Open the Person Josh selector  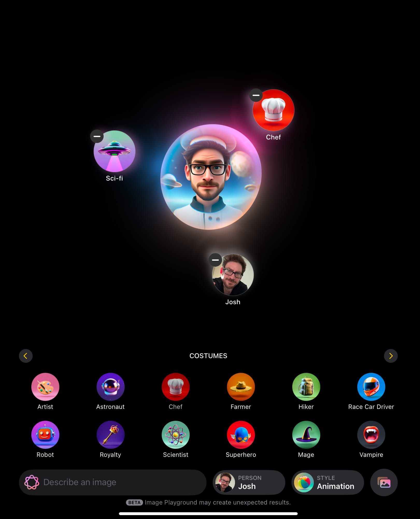point(249,482)
